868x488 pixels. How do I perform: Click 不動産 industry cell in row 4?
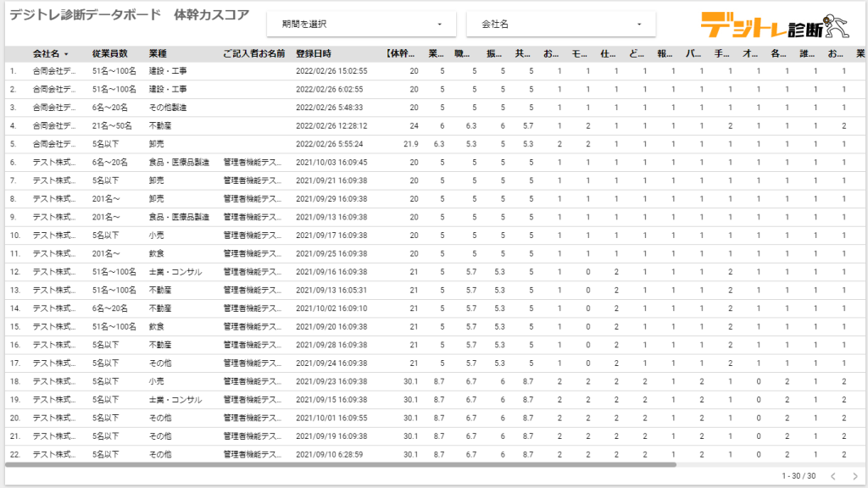[160, 125]
